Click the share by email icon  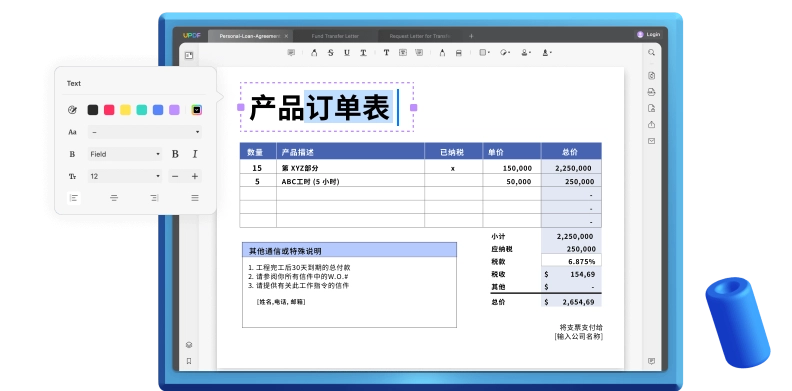(x=652, y=141)
